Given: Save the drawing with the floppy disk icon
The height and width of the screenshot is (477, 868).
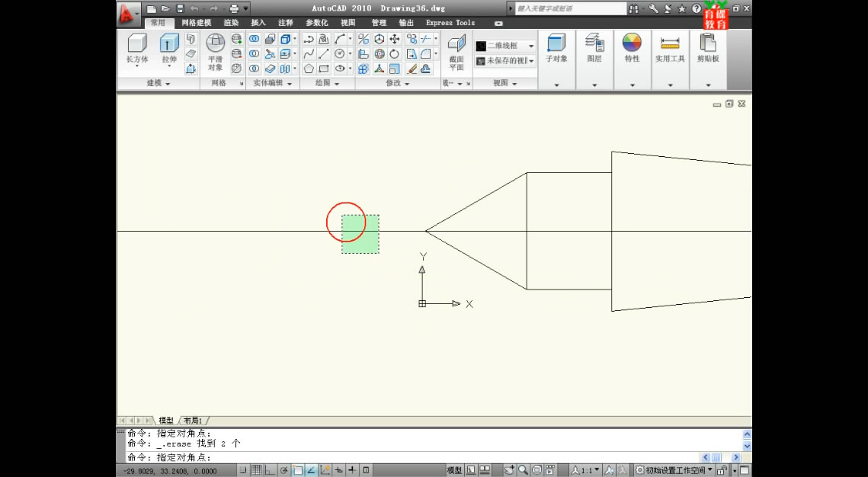Looking at the screenshot, I should tap(180, 9).
